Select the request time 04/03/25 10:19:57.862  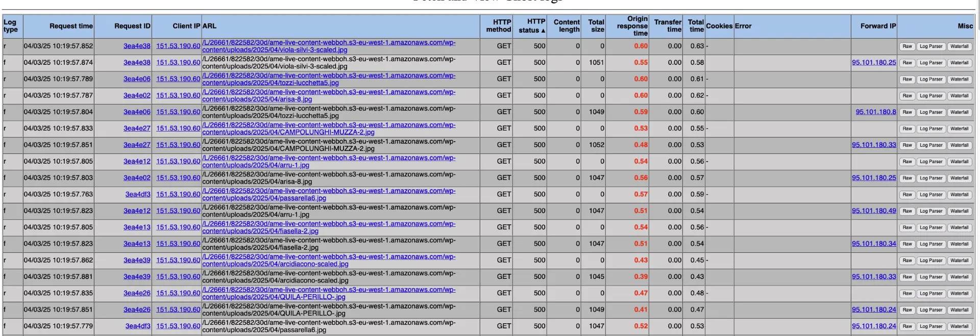[x=58, y=260]
